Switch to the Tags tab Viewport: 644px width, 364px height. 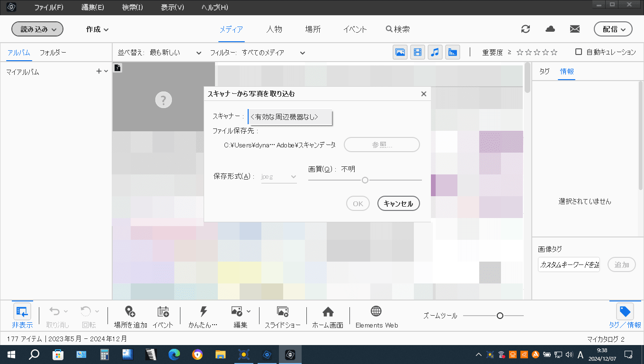point(545,72)
